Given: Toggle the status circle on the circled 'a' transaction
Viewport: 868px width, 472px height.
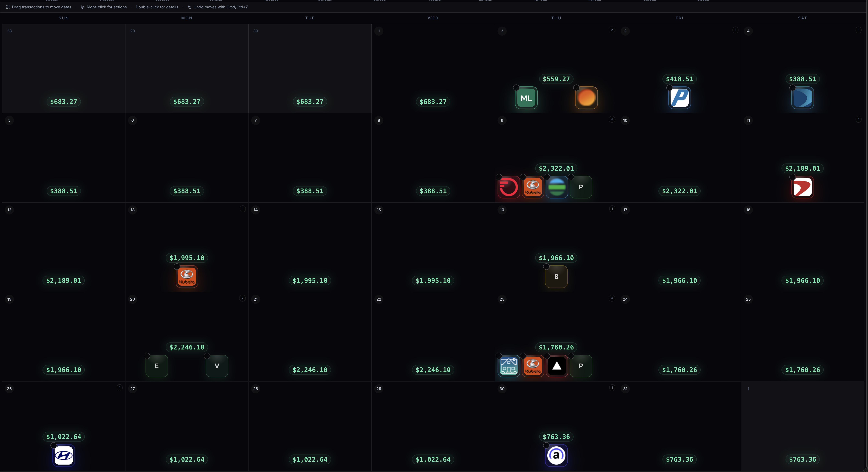Looking at the screenshot, I should point(546,445).
